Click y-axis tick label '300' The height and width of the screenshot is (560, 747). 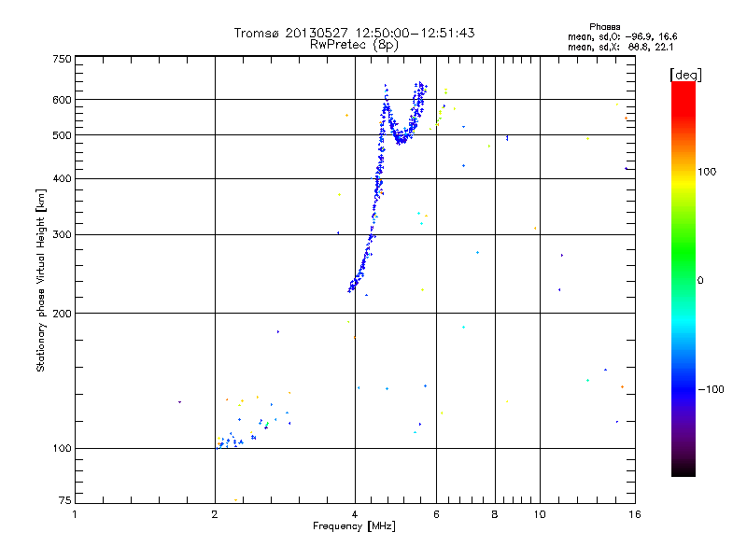click(62, 234)
